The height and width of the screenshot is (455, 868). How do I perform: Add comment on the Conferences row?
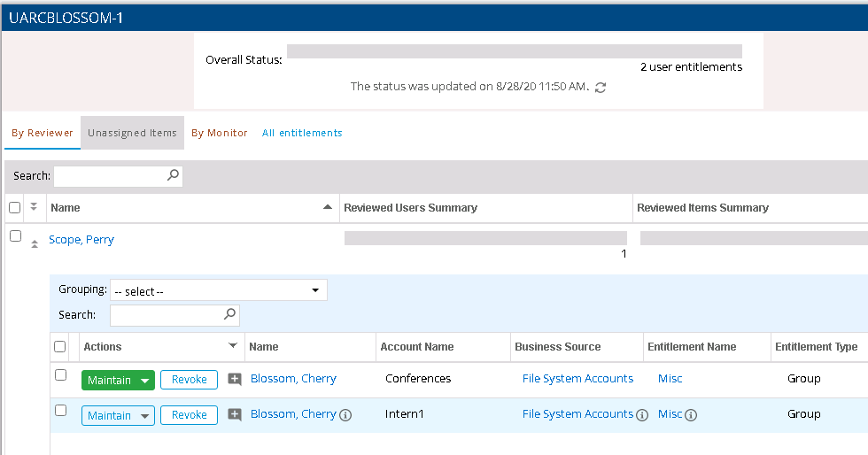[x=235, y=380]
